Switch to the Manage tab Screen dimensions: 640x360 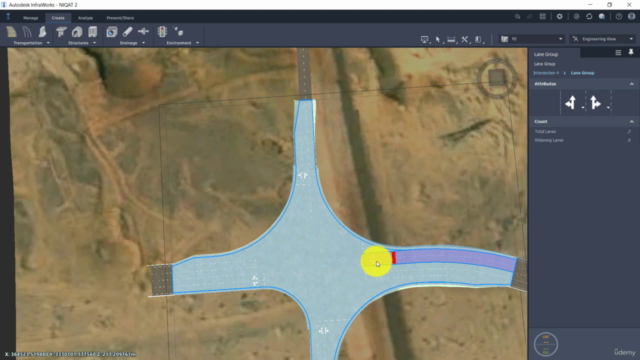tap(31, 18)
